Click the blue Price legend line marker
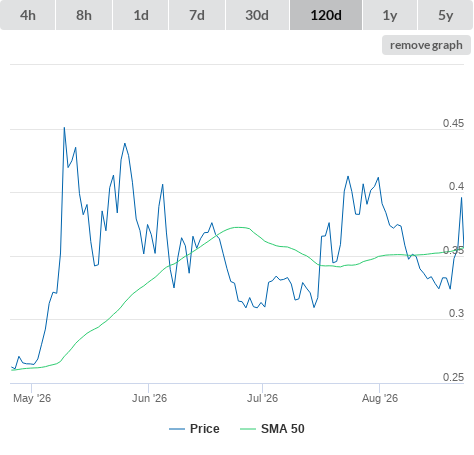The image size is (474, 455). [x=177, y=429]
